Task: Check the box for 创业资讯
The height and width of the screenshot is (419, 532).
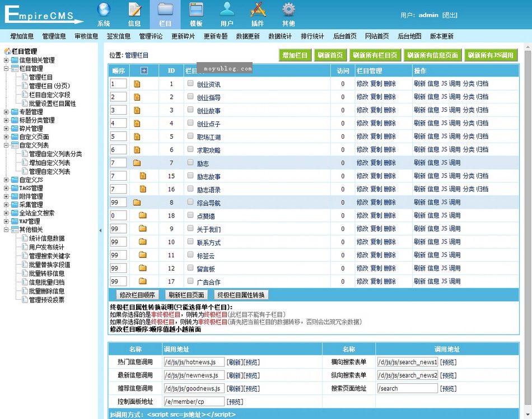Action: point(190,83)
